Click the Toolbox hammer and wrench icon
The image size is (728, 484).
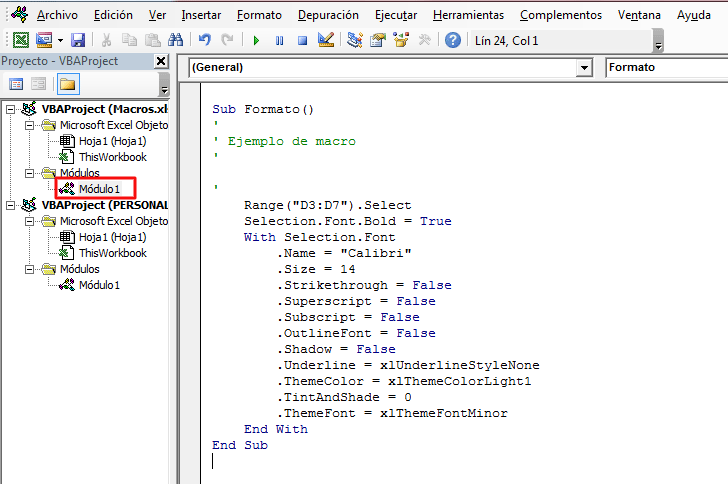(424, 40)
